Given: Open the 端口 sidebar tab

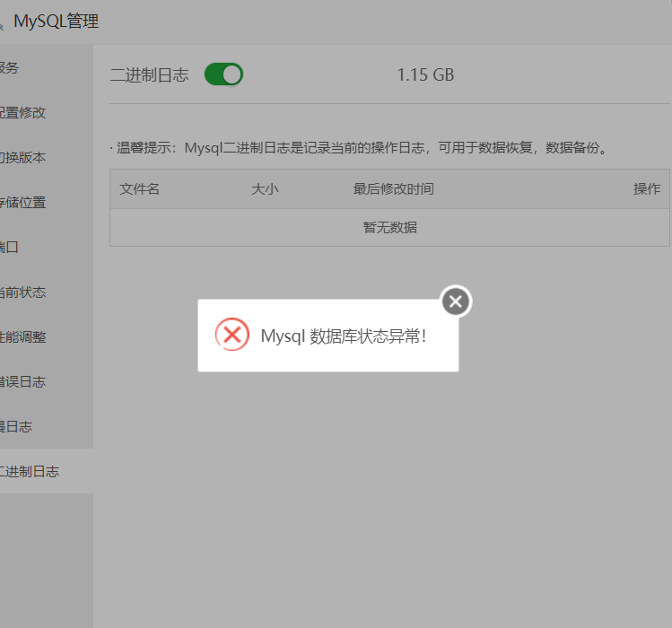Looking at the screenshot, I should [x=47, y=248].
